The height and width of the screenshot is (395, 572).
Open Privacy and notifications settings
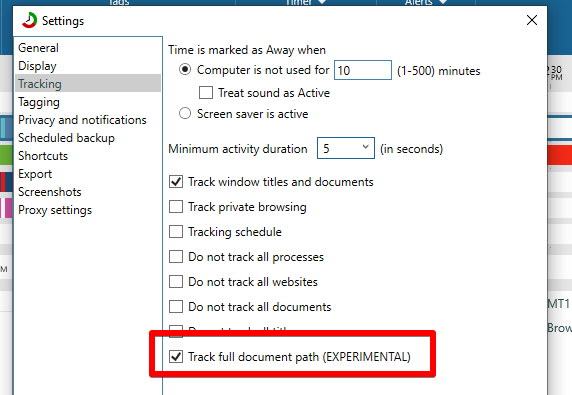pos(82,120)
